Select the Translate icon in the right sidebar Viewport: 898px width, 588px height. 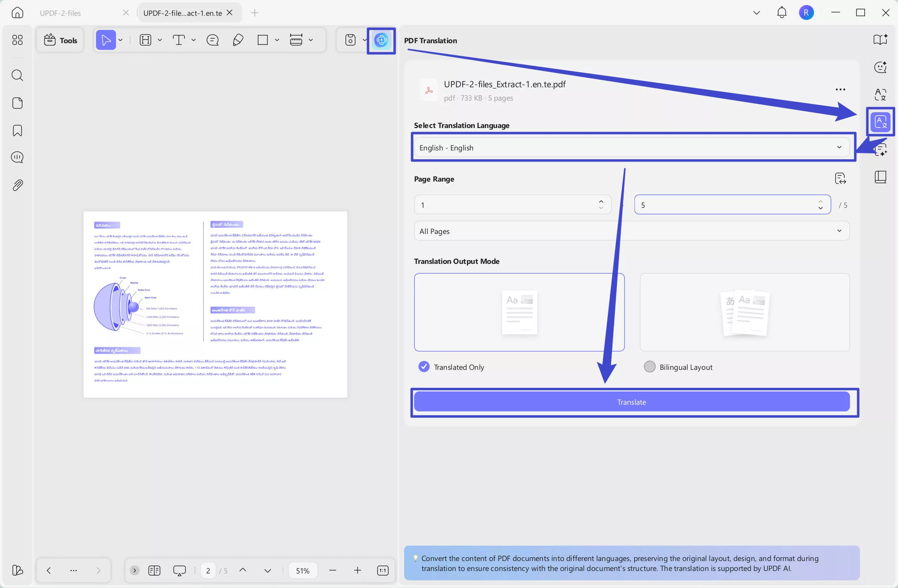pos(880,121)
